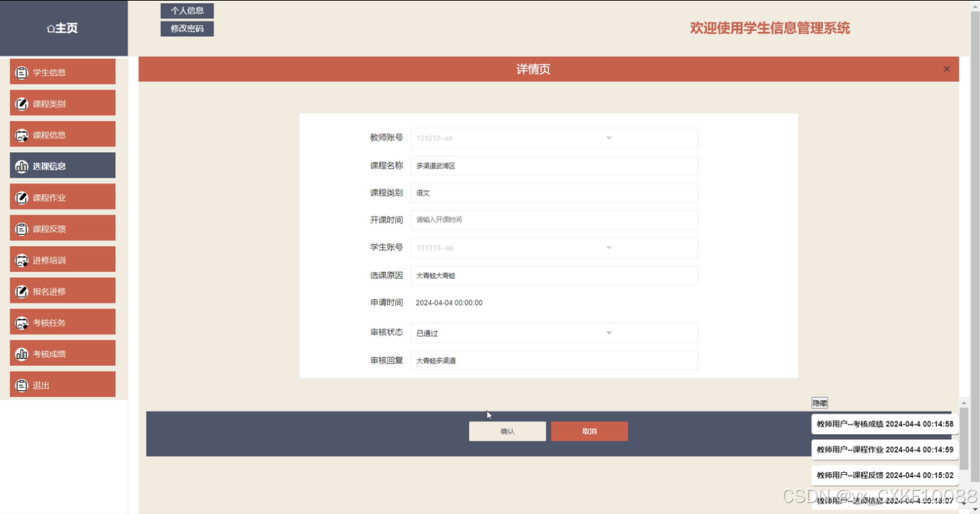Open 考核成绩 section
The image size is (980, 514).
tap(62, 354)
